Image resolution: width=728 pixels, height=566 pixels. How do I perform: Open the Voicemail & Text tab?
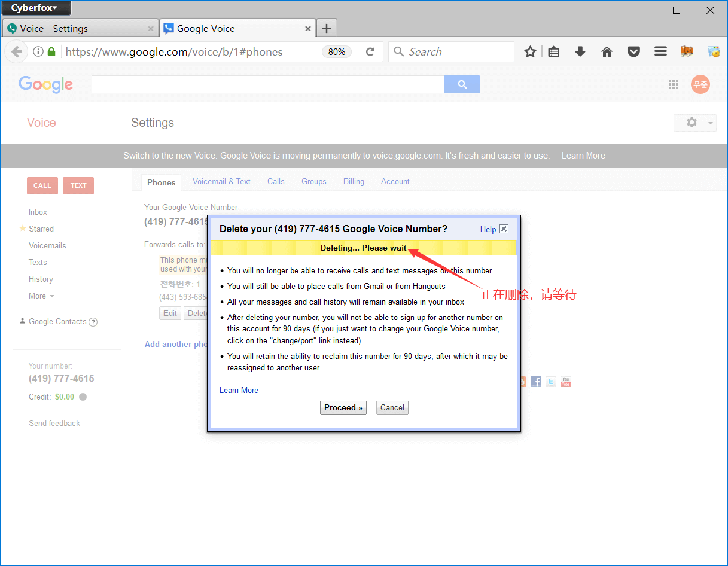[x=221, y=181]
